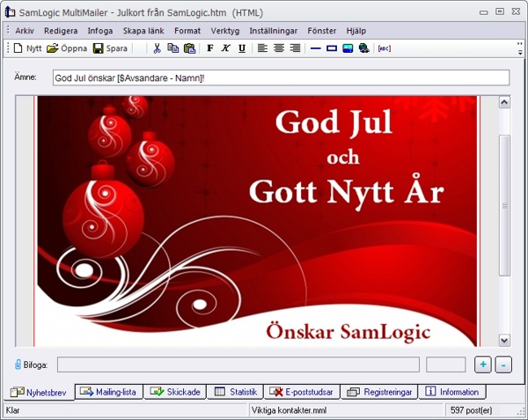The image size is (528, 420).
Task: Switch to the Information tab
Action: click(452, 392)
